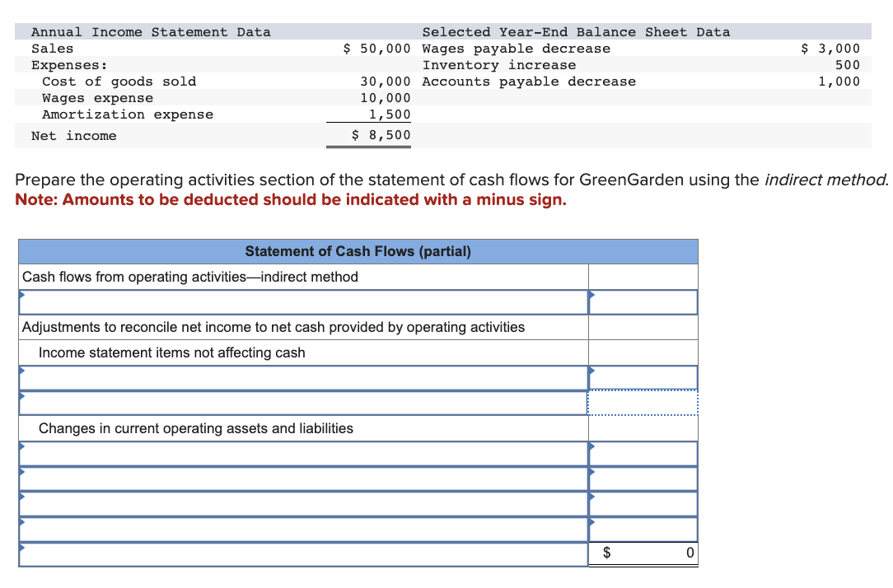Click the dotted calculated cell below noncash adjustments
Viewport: 893px width, 588px height.
pyautogui.click(x=643, y=403)
